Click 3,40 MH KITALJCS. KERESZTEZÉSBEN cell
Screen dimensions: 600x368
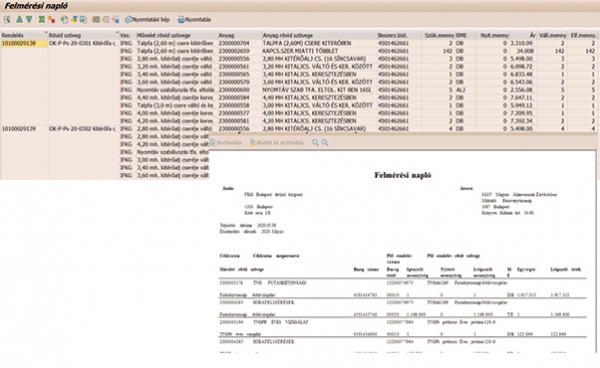pos(319,74)
